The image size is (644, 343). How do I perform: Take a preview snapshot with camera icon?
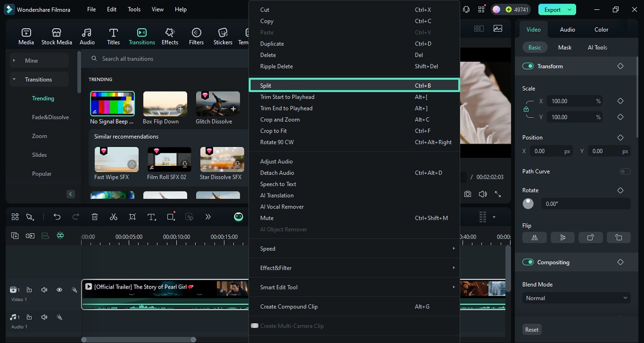468,194
